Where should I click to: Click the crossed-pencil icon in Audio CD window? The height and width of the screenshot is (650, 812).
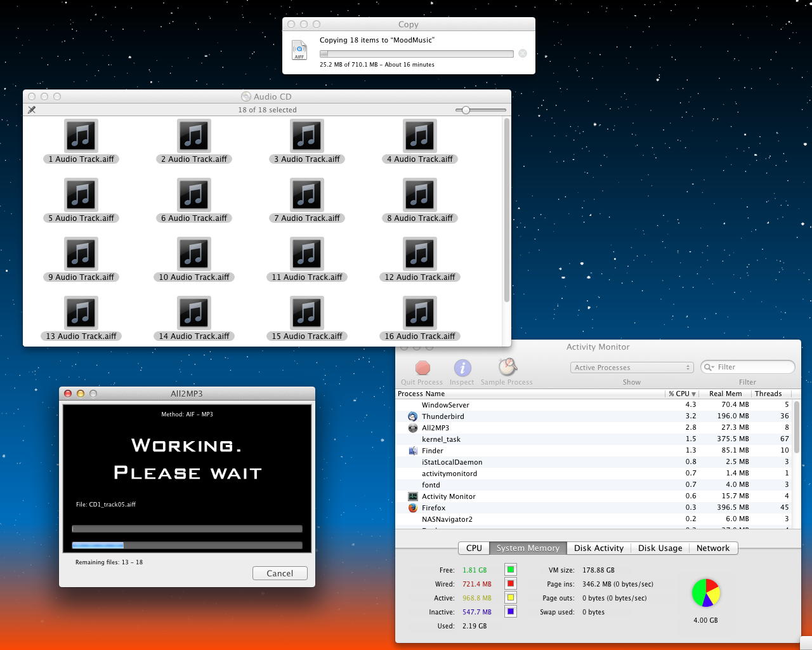coord(32,110)
